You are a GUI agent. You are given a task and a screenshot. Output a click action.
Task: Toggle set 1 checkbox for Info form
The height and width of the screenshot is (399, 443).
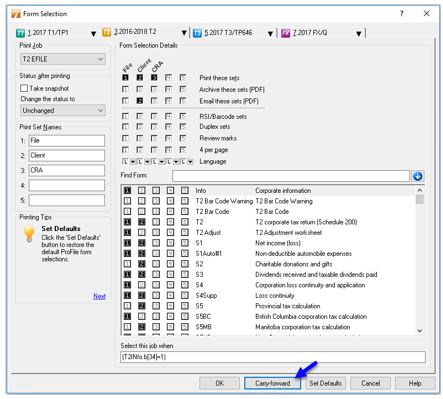point(127,191)
